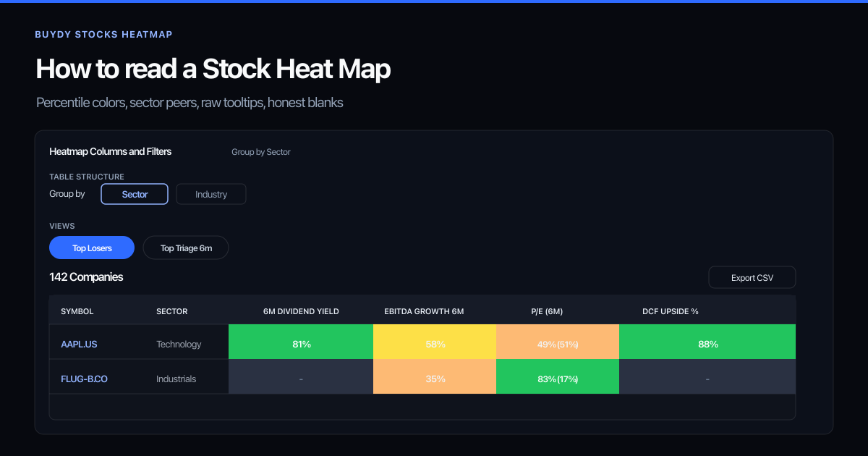This screenshot has width=868, height=456.
Task: Click the EBITDA Growth 6M header
Action: click(x=424, y=311)
